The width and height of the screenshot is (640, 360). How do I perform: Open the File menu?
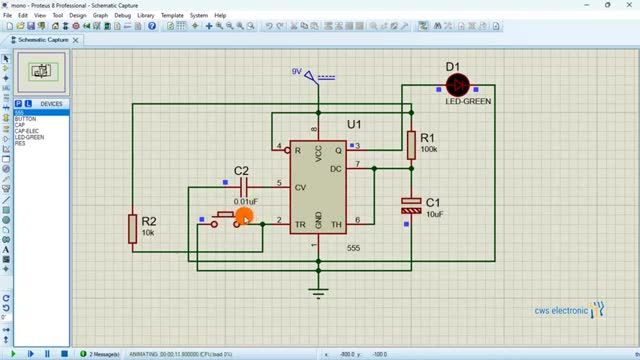[8, 16]
